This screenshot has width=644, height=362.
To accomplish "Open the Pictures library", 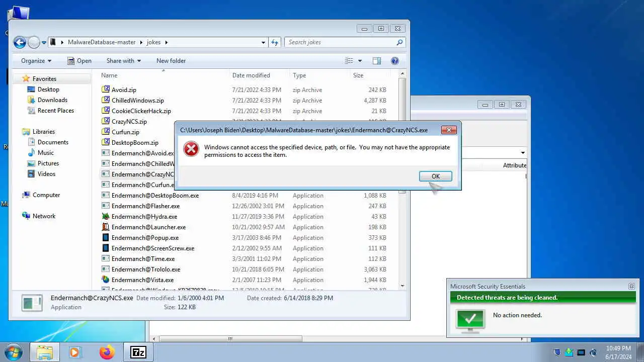I will [x=48, y=163].
